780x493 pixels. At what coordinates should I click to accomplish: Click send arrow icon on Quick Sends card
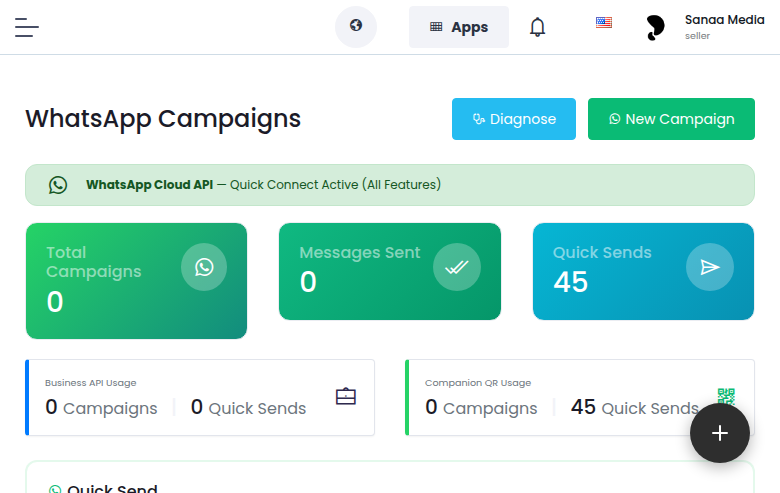point(710,267)
